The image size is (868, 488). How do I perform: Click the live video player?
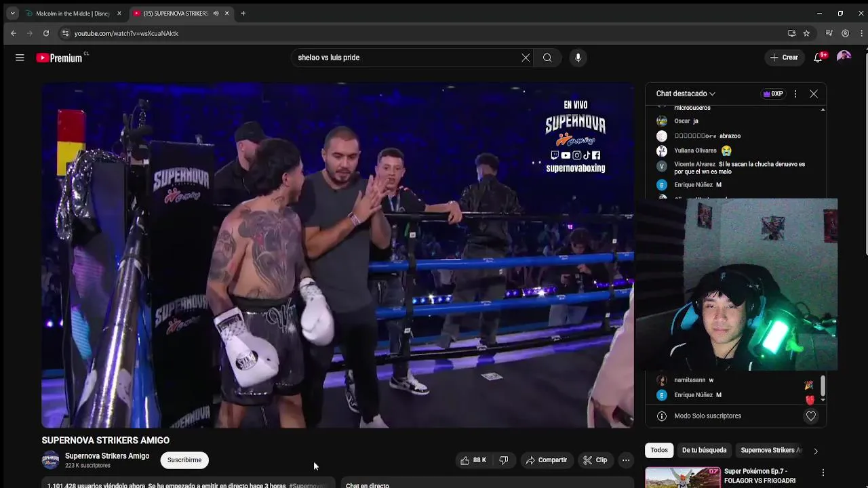pyautogui.click(x=338, y=256)
